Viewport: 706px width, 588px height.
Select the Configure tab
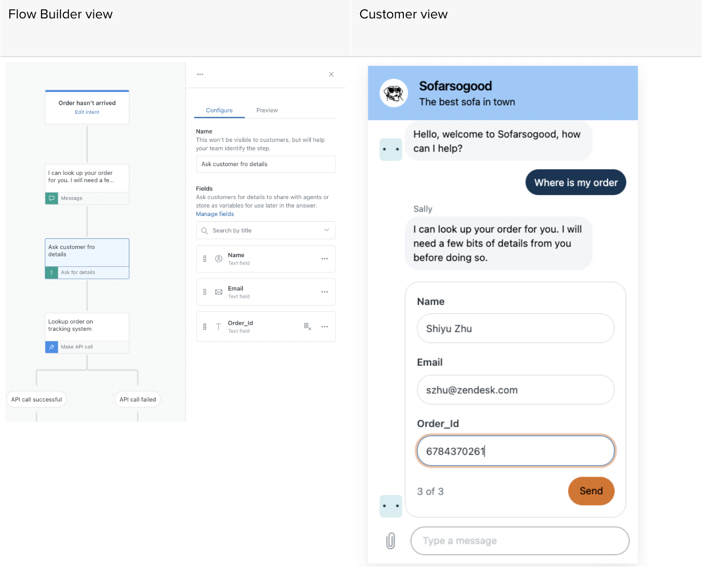pyautogui.click(x=219, y=110)
